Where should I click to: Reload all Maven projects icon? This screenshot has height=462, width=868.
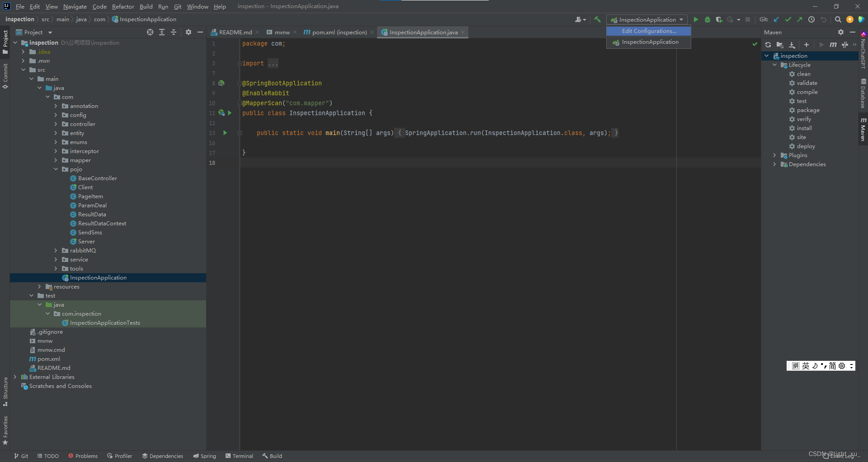[768, 45]
